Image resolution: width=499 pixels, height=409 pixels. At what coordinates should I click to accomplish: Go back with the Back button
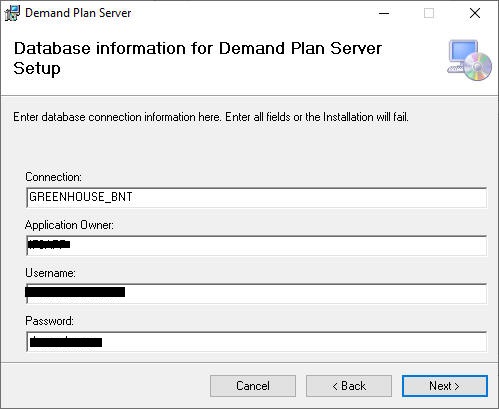pyautogui.click(x=349, y=386)
